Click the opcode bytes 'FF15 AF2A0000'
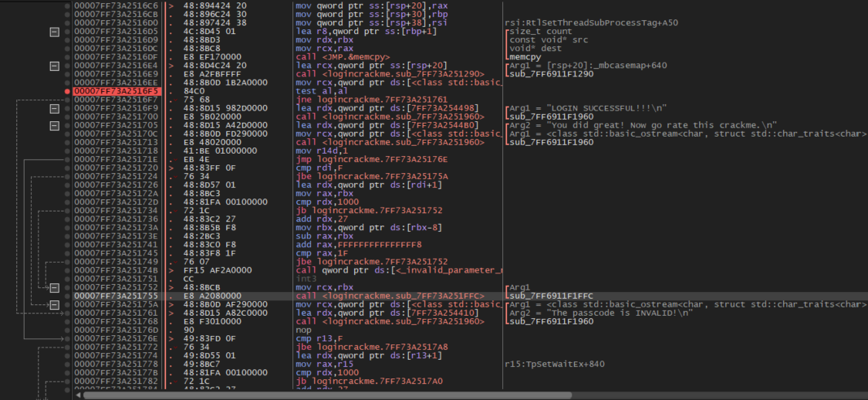The height and width of the screenshot is (400, 868). (x=217, y=270)
